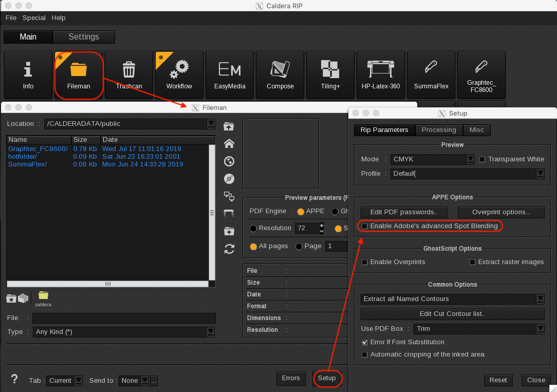Viewport: 557px width, 392px height.
Task: Switch to the Processing tab
Action: pyautogui.click(x=439, y=130)
